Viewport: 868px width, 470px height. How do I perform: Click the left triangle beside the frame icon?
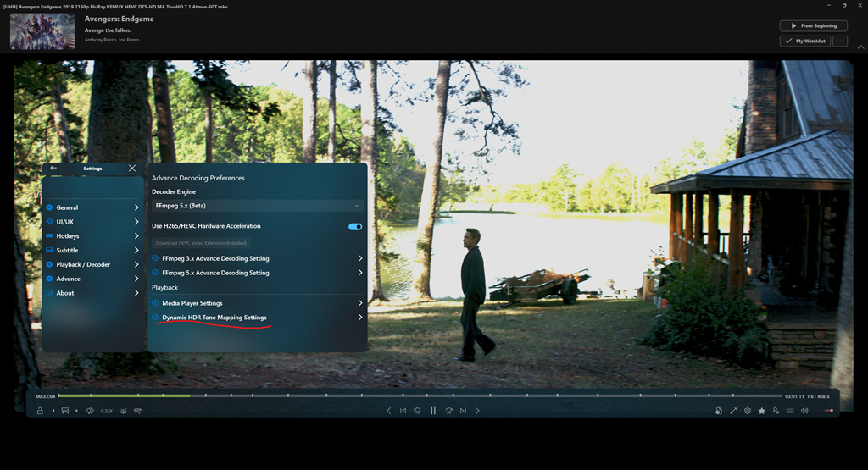(x=53, y=411)
